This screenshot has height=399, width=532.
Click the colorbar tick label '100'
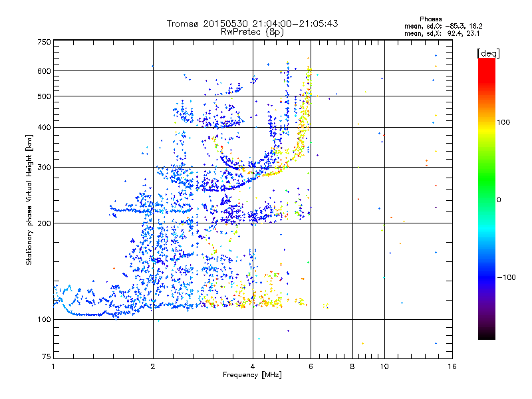pos(503,122)
